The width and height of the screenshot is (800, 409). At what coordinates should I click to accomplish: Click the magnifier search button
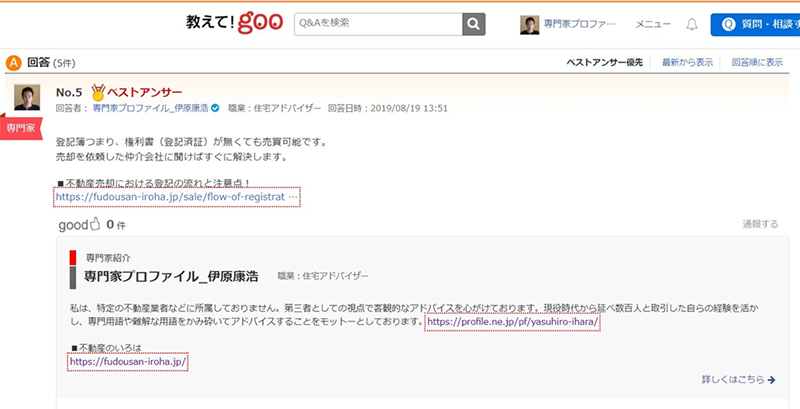tap(473, 24)
